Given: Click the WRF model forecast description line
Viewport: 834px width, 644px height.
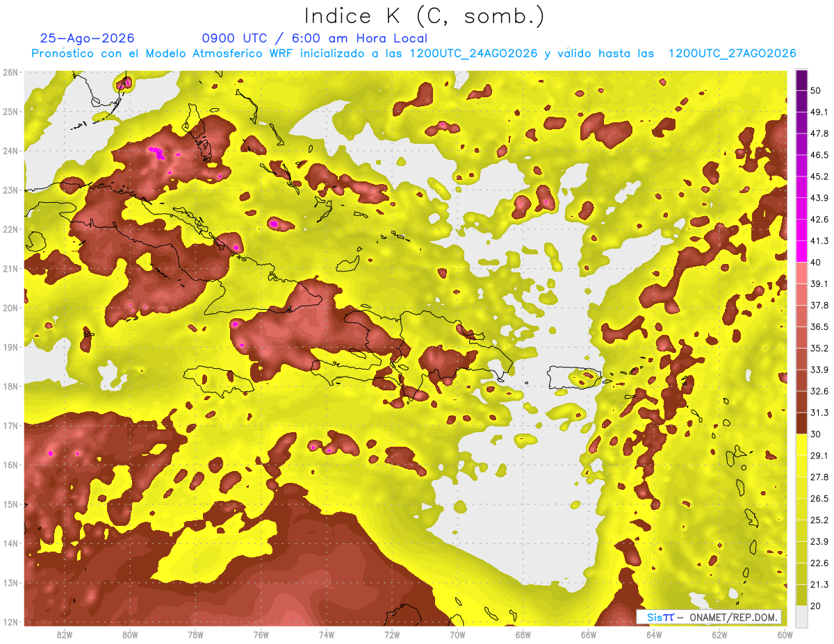Looking at the screenshot, I should [414, 53].
